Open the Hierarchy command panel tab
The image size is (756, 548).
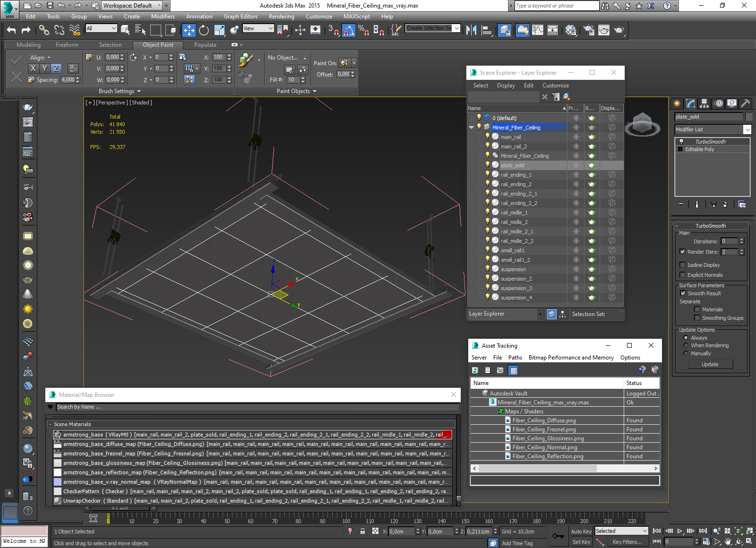704,103
